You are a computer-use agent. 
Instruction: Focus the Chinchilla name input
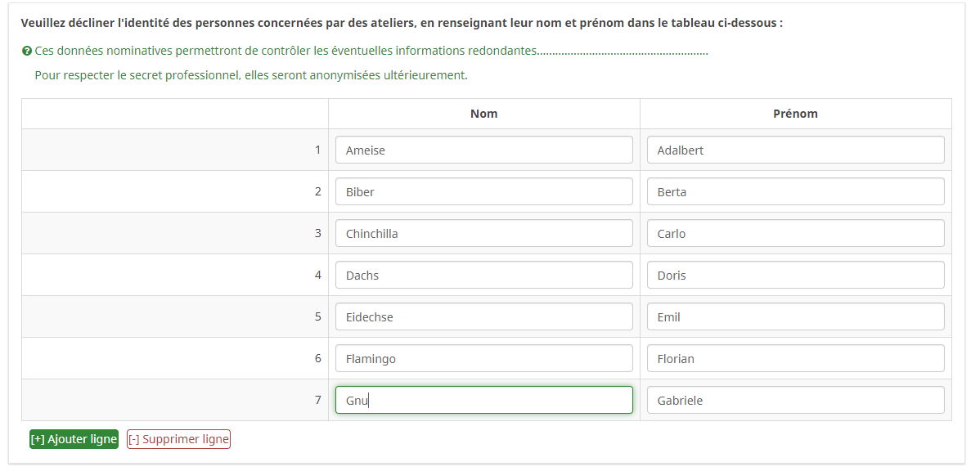pos(483,234)
